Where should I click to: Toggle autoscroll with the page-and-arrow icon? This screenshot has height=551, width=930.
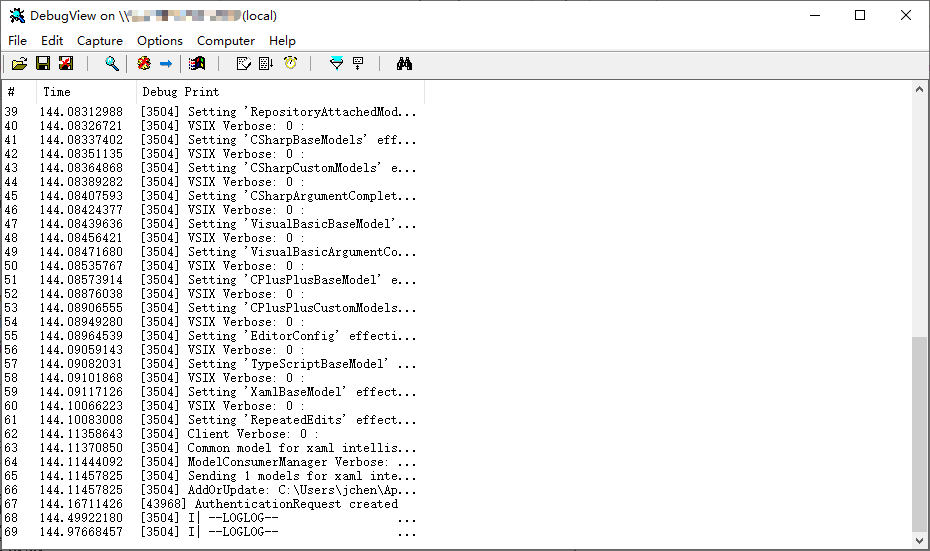[266, 63]
